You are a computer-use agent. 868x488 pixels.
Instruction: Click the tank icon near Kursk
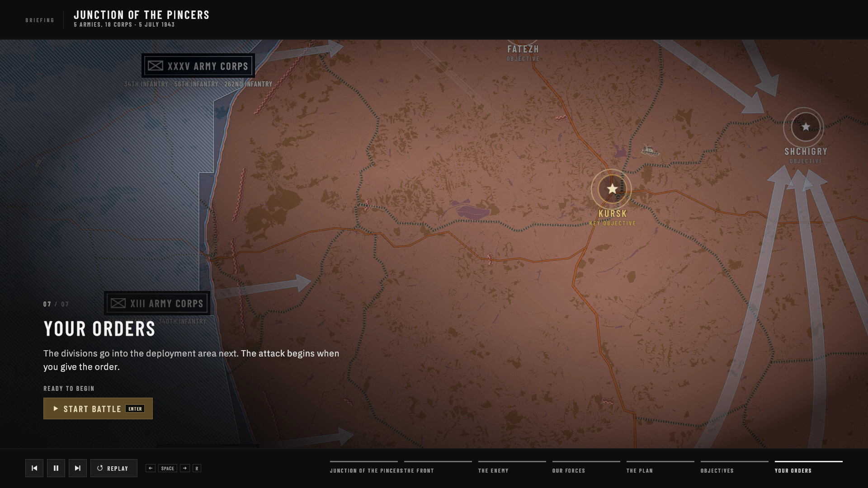click(x=650, y=150)
